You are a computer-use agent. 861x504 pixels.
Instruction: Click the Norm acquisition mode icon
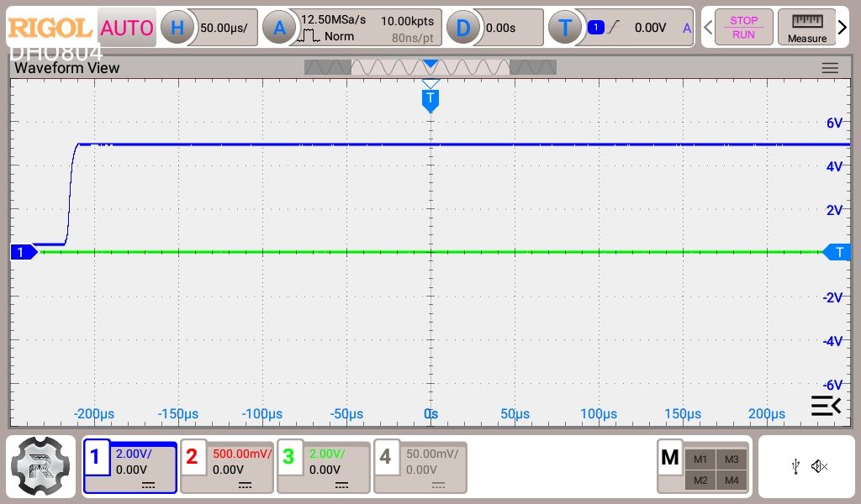(x=309, y=36)
